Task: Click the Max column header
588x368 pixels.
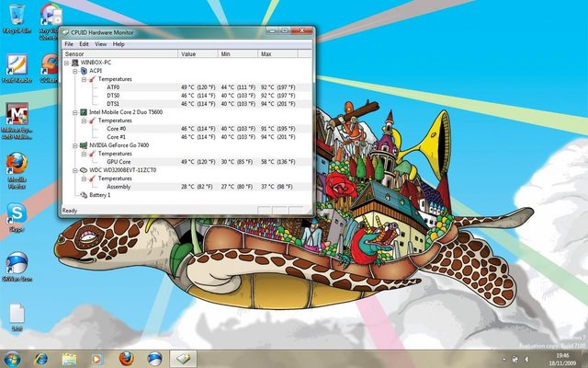Action: [277, 54]
